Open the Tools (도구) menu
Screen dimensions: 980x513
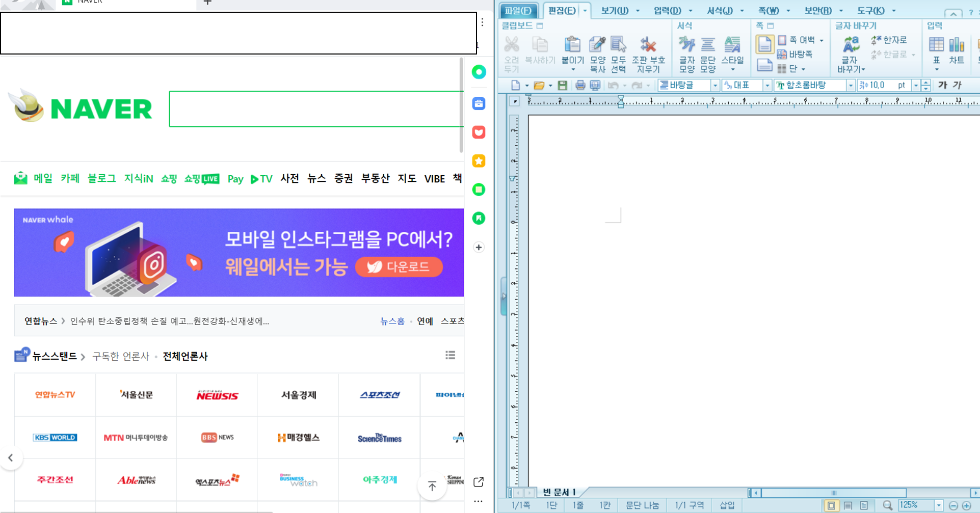pos(870,11)
